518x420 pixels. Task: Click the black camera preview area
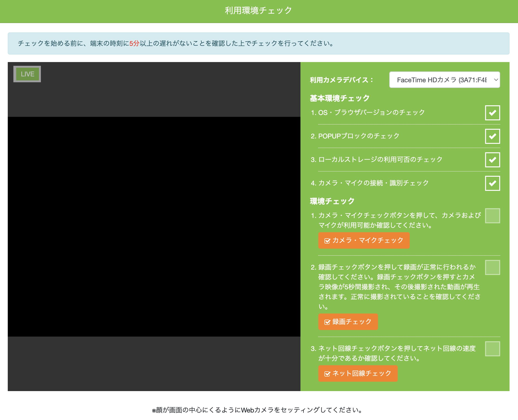coord(154,226)
